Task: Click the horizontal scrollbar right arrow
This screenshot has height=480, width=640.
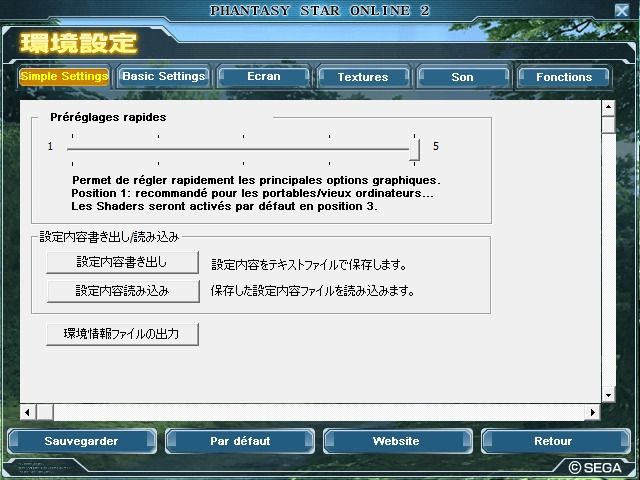Action: point(593,413)
